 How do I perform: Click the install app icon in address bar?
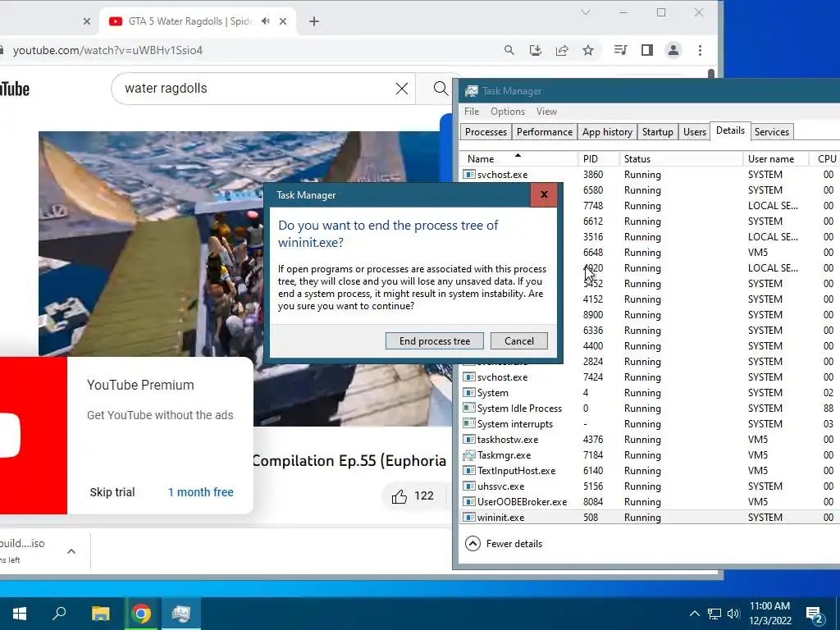[x=535, y=50]
